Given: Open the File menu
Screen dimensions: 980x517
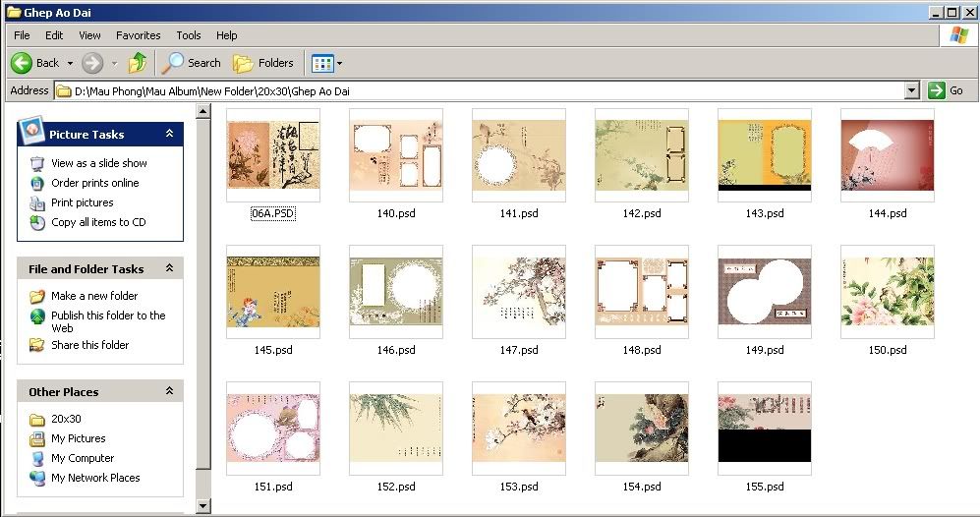Looking at the screenshot, I should tap(22, 35).
